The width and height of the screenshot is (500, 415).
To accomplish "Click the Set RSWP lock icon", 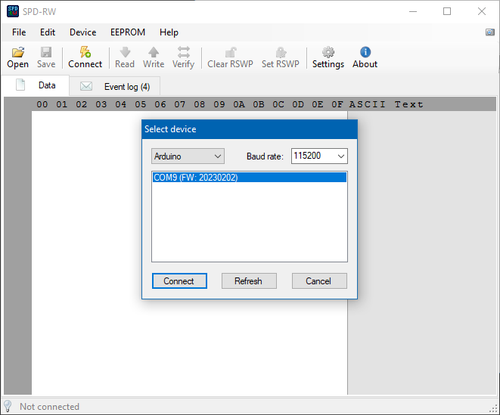I will point(281,52).
